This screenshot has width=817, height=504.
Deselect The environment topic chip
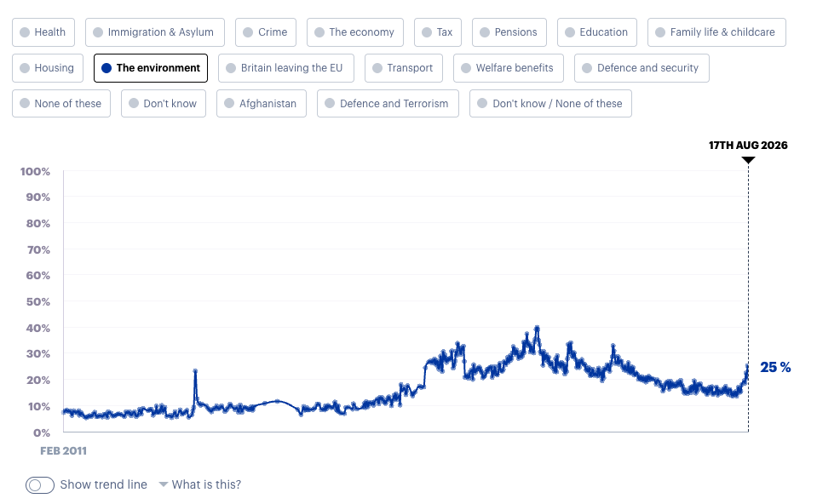coord(151,68)
